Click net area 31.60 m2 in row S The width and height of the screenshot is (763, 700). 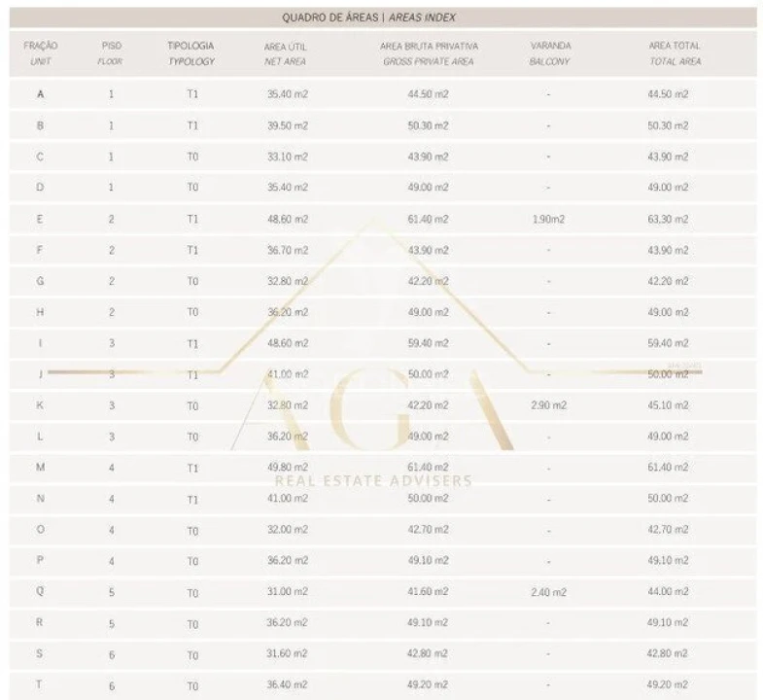tap(287, 653)
